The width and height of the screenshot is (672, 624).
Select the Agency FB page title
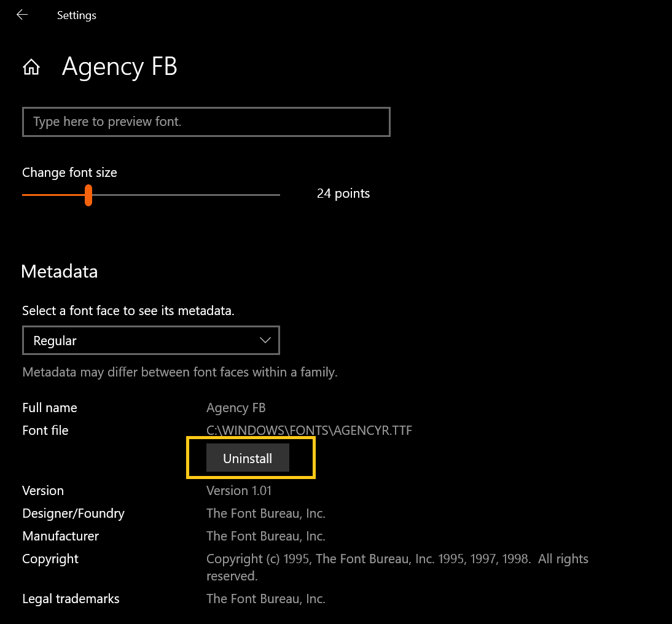tap(119, 66)
